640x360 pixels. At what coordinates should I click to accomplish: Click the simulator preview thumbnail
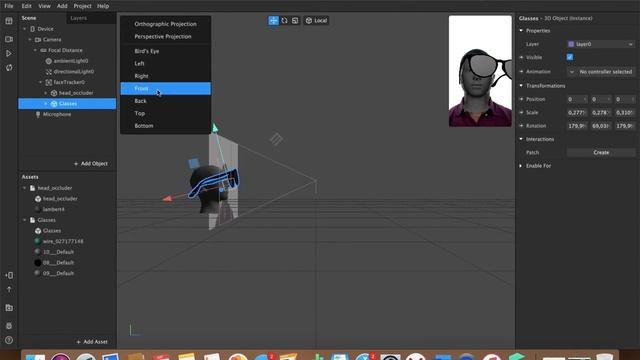click(x=480, y=71)
